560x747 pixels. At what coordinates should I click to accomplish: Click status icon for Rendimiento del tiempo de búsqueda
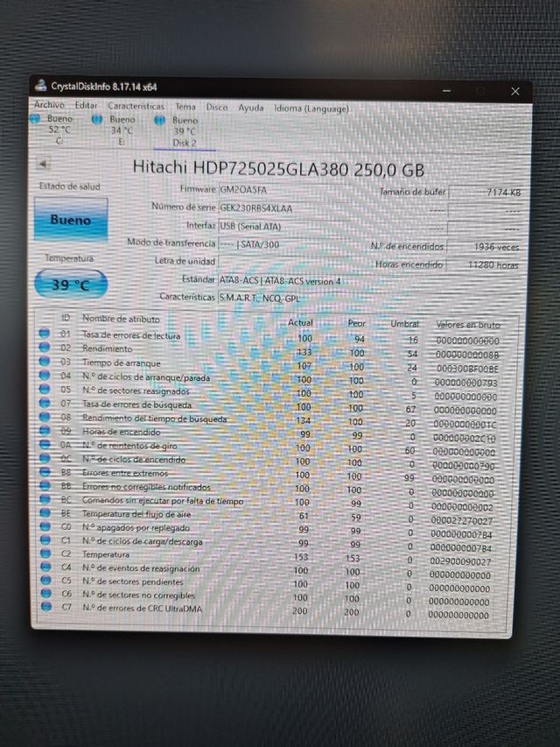[45, 416]
